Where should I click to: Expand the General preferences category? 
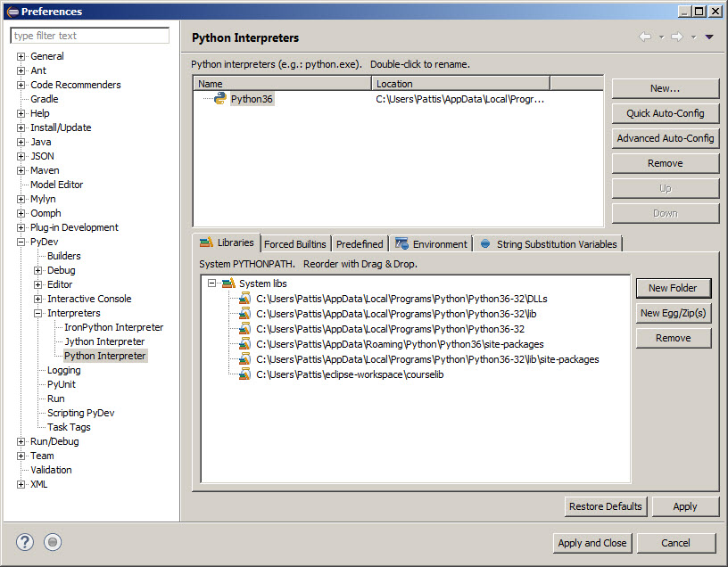coord(21,56)
